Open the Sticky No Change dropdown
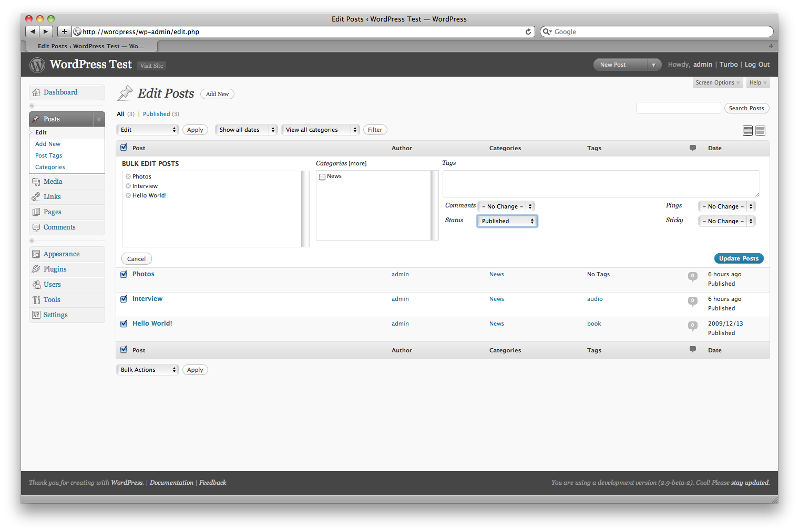799x532 pixels. (727, 221)
